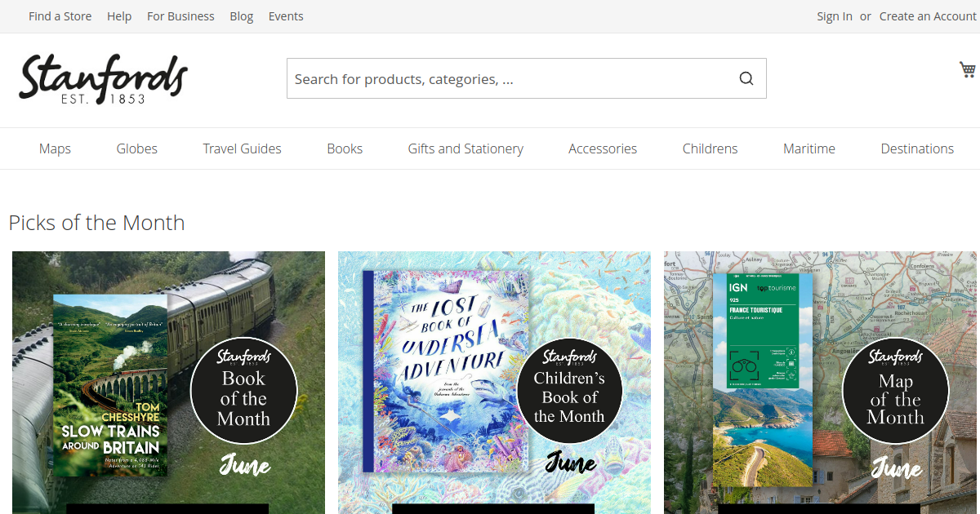Open the Help link

pos(119,16)
